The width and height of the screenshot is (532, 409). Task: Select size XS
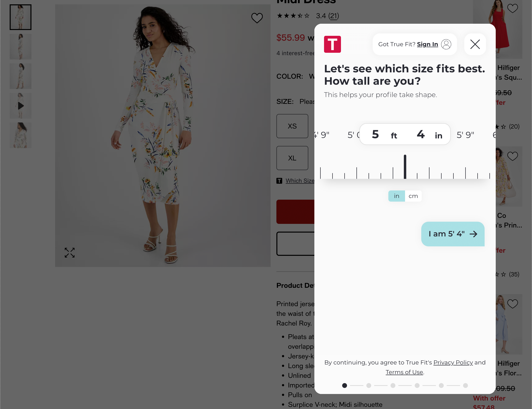pos(292,126)
